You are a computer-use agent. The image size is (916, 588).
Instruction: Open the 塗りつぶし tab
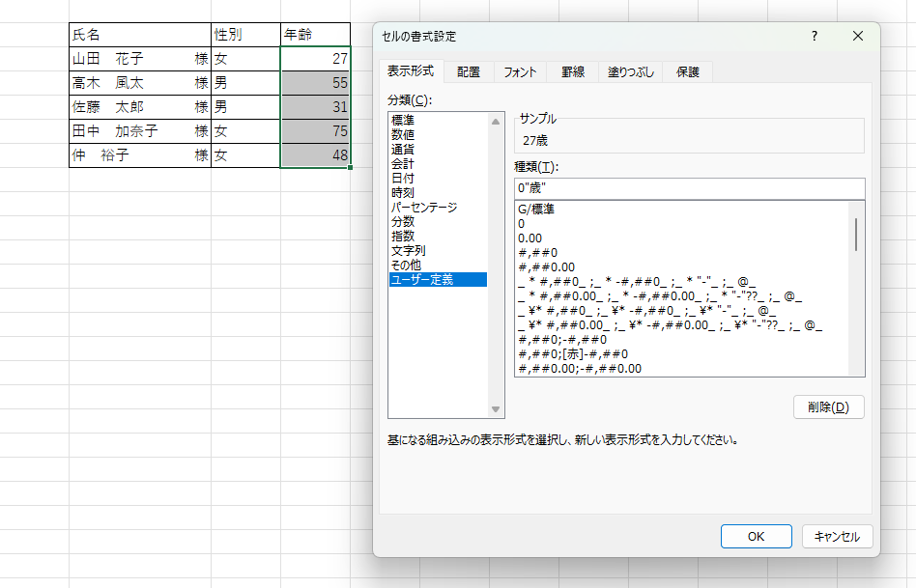click(630, 71)
